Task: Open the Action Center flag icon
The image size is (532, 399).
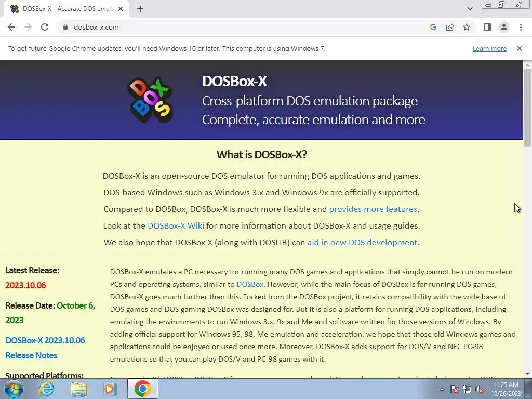Action: click(455, 389)
